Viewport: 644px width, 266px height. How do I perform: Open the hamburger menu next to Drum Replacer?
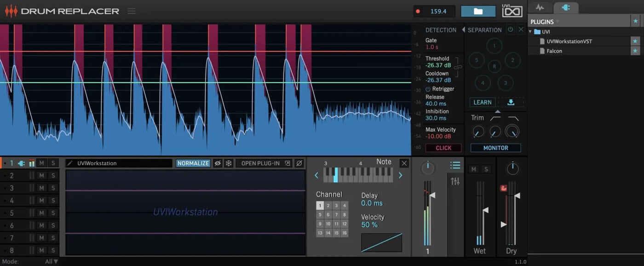[132, 11]
